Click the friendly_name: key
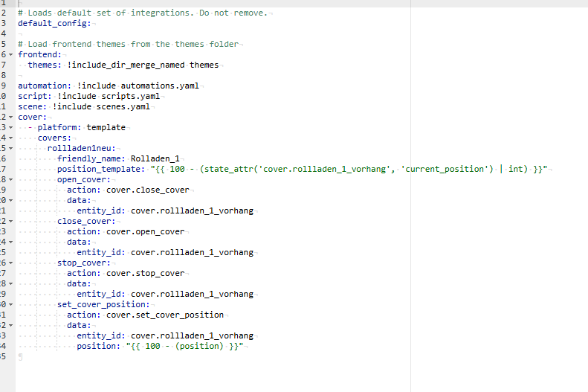The width and height of the screenshot is (588, 392). pos(91,158)
